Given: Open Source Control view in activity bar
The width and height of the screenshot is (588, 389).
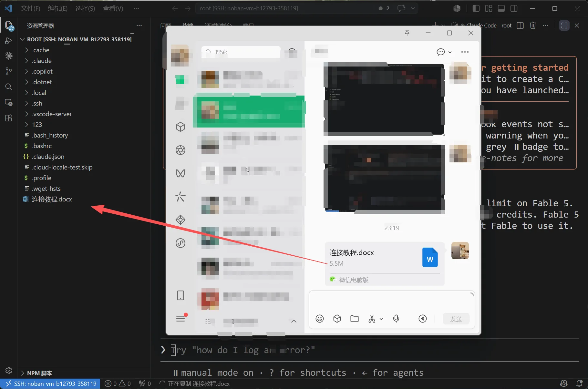Looking at the screenshot, I should 9,71.
